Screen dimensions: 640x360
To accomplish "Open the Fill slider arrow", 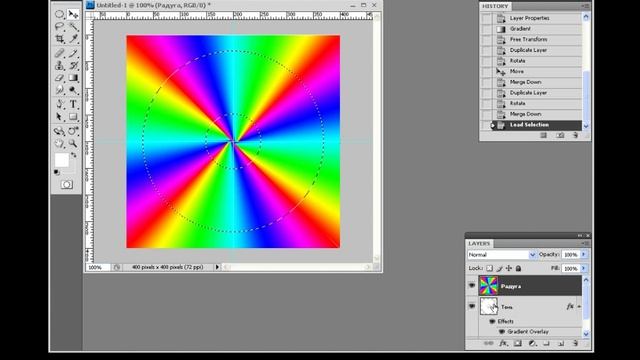I will [x=584, y=268].
